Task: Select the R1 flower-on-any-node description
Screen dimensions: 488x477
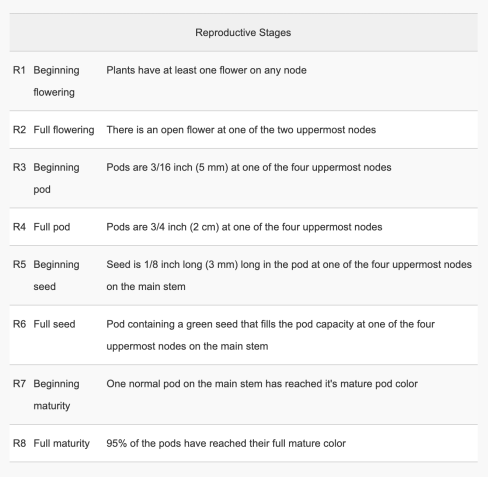Action: point(206,70)
